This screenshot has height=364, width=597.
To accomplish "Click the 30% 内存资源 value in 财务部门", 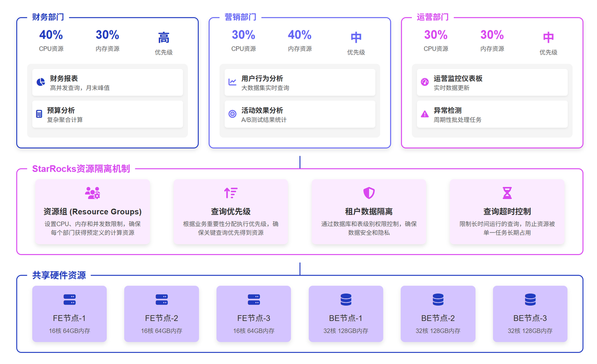I will [107, 35].
